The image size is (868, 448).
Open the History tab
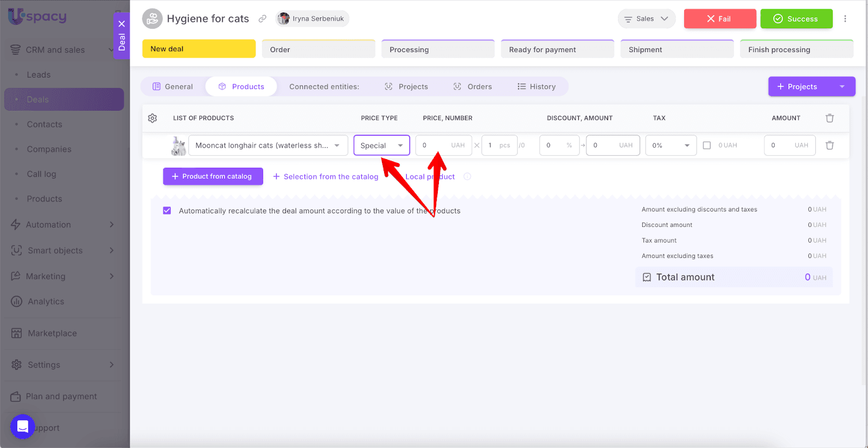pos(537,87)
